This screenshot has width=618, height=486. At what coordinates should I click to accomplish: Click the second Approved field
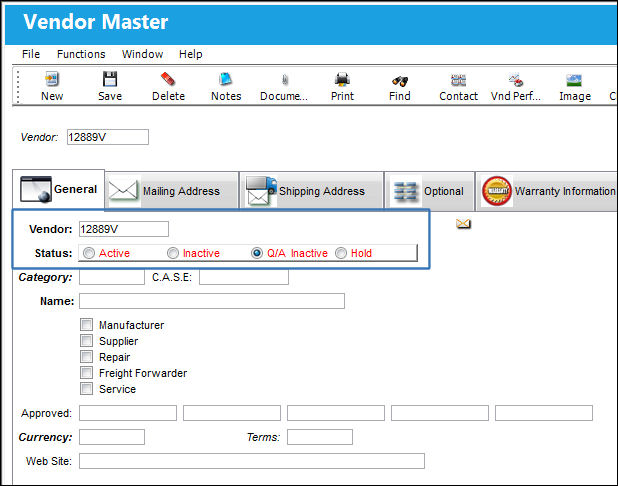tap(232, 413)
